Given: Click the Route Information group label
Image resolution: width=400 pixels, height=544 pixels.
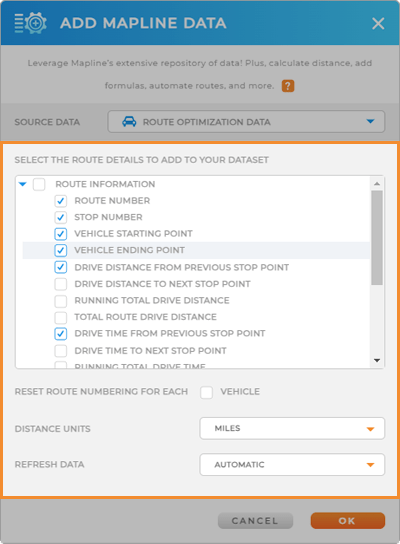Looking at the screenshot, I should [x=105, y=184].
